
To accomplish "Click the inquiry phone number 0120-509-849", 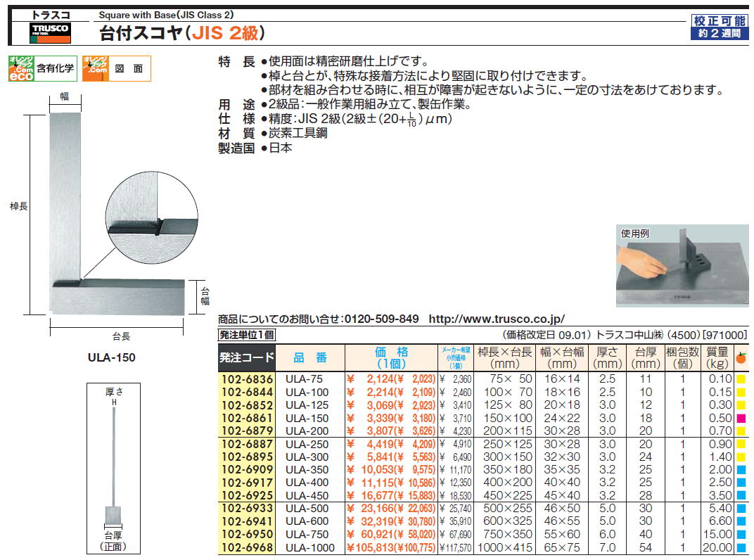I will pyautogui.click(x=382, y=319).
